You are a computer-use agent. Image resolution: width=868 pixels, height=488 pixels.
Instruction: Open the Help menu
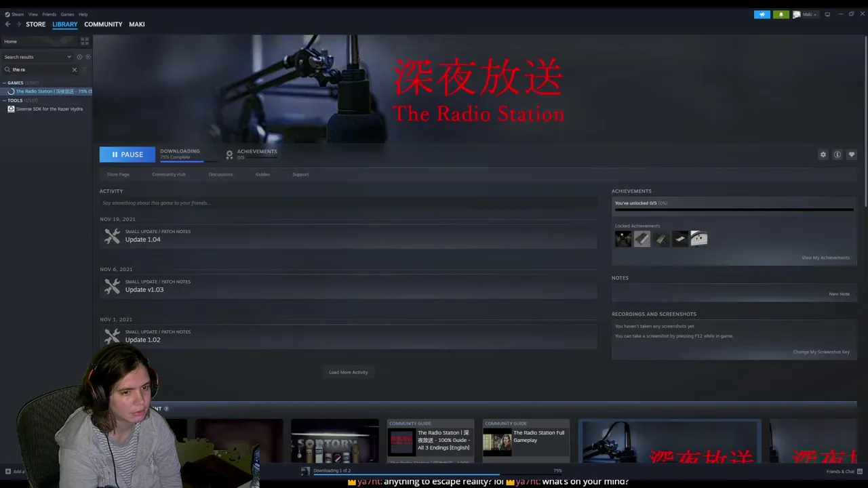(x=83, y=14)
